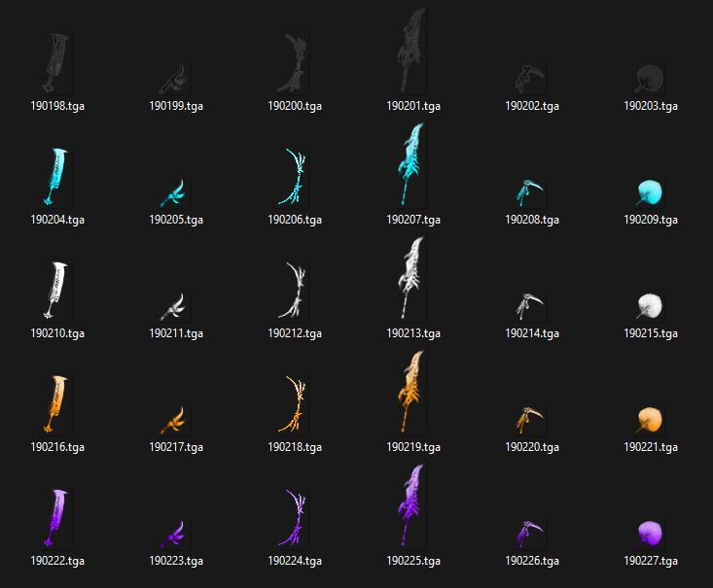Click the purple scythe 190226.tga
713x588 pixels.
point(530,533)
